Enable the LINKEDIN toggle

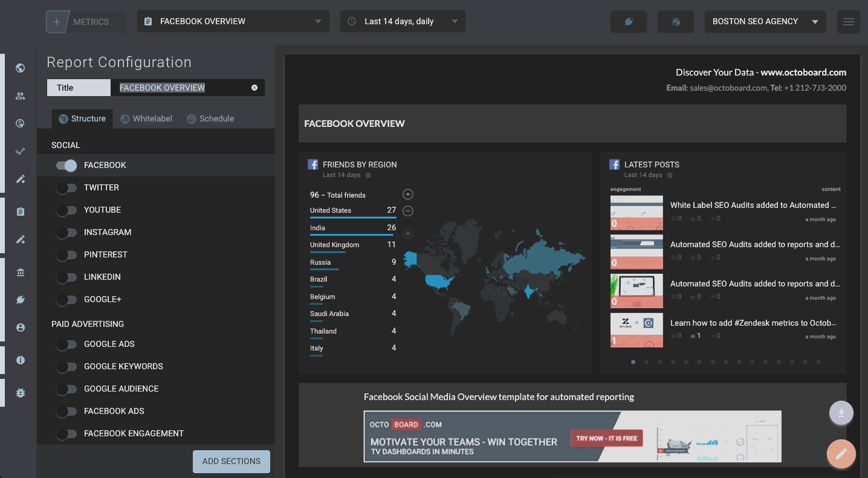(66, 277)
